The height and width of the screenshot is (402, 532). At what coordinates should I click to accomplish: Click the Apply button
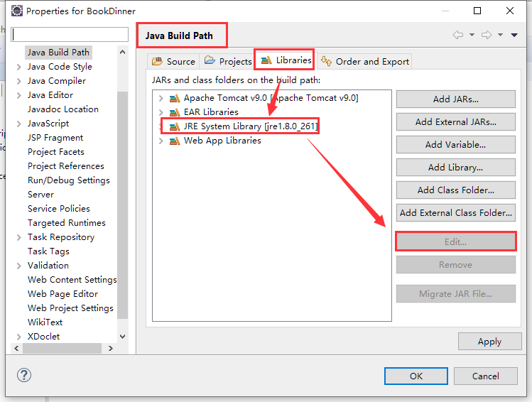[489, 342]
